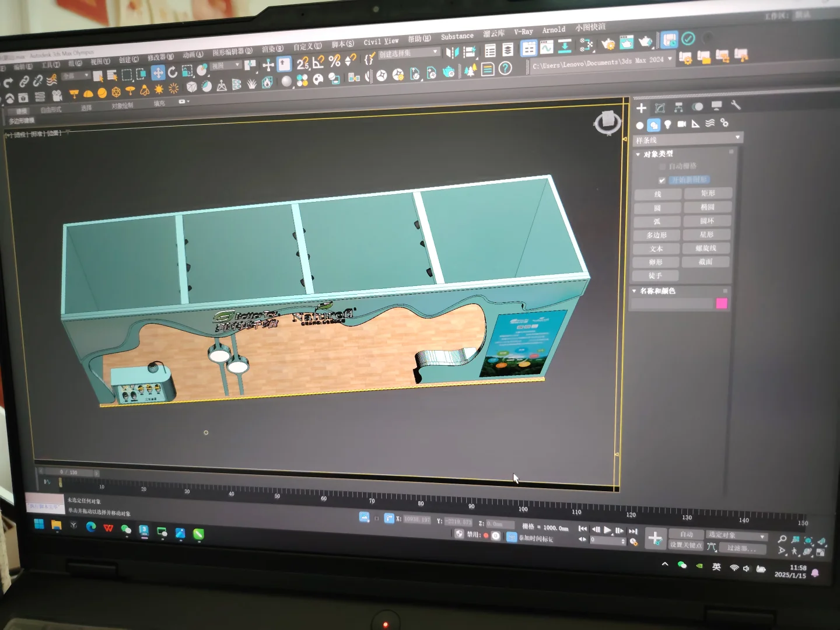Select the Cameras category icon

pyautogui.click(x=681, y=124)
